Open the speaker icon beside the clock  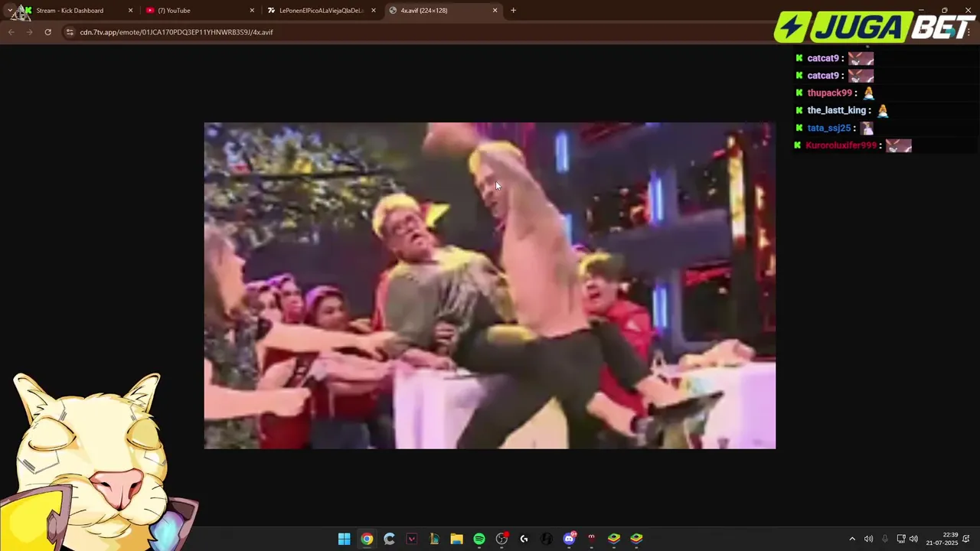[x=913, y=539]
